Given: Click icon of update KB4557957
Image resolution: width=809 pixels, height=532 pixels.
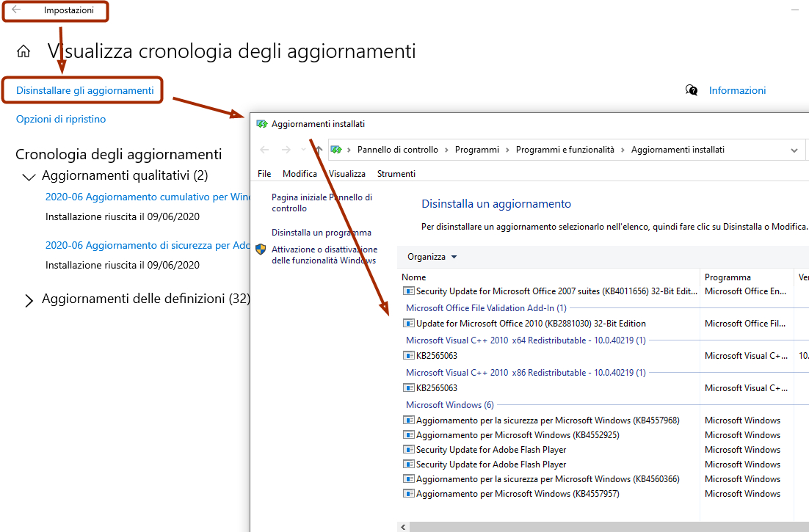Looking at the screenshot, I should (x=409, y=494).
